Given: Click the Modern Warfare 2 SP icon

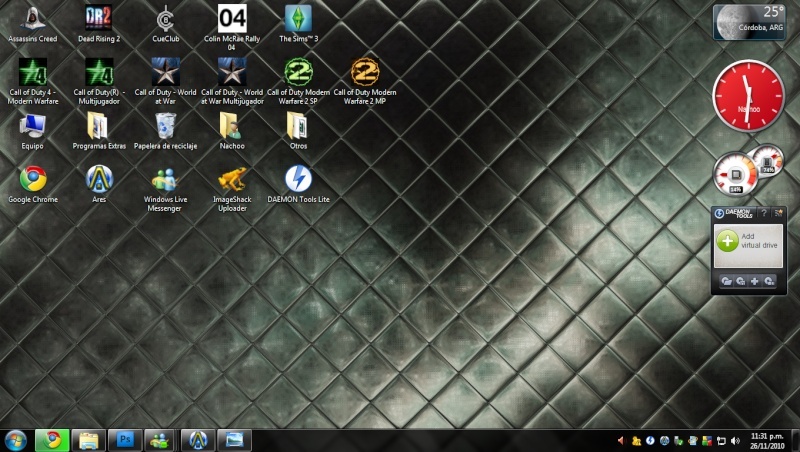Looking at the screenshot, I should click(298, 81).
